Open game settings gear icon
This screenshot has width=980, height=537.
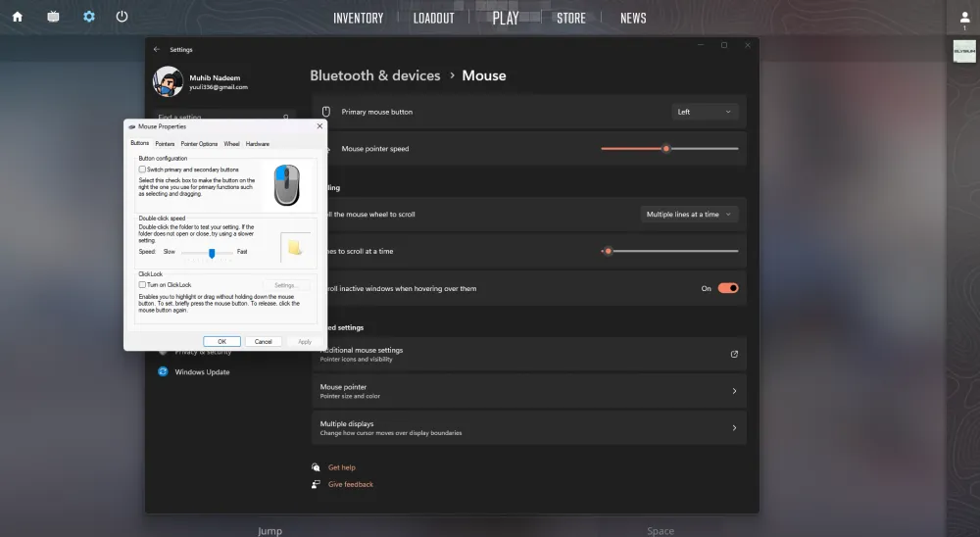coord(89,17)
